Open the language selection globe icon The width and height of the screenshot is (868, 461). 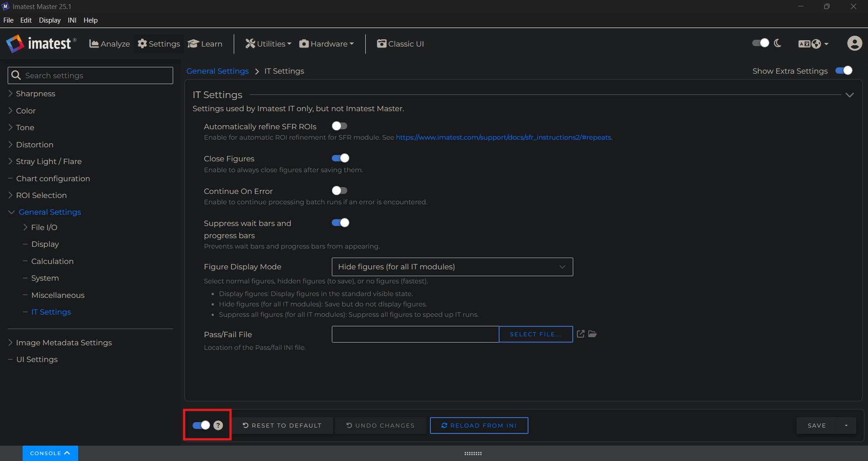pyautogui.click(x=813, y=44)
